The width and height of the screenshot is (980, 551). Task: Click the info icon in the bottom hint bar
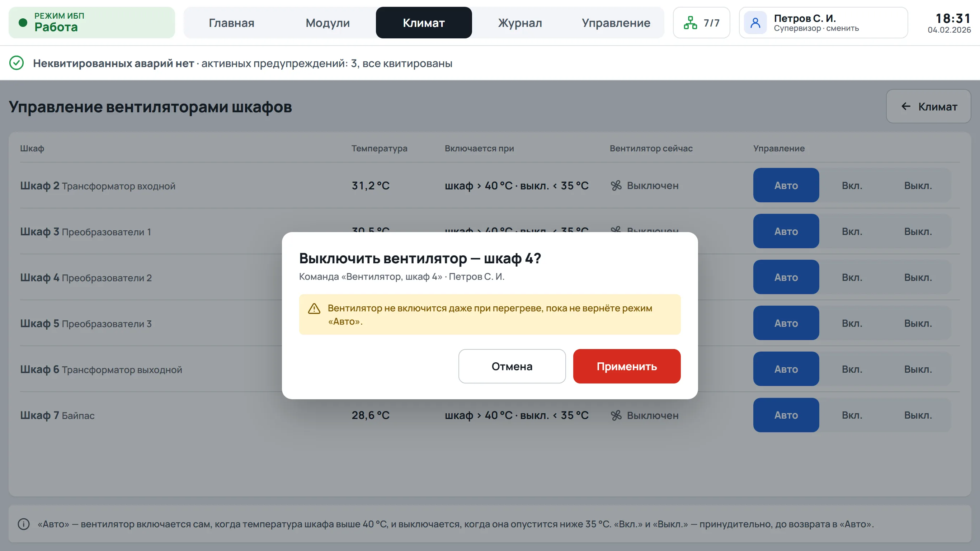pos(24,524)
